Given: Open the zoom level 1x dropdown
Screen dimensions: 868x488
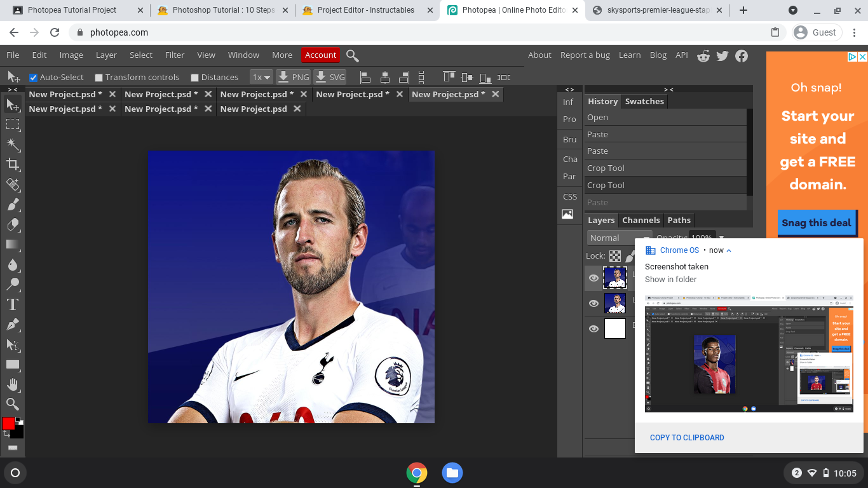Looking at the screenshot, I should (x=261, y=77).
